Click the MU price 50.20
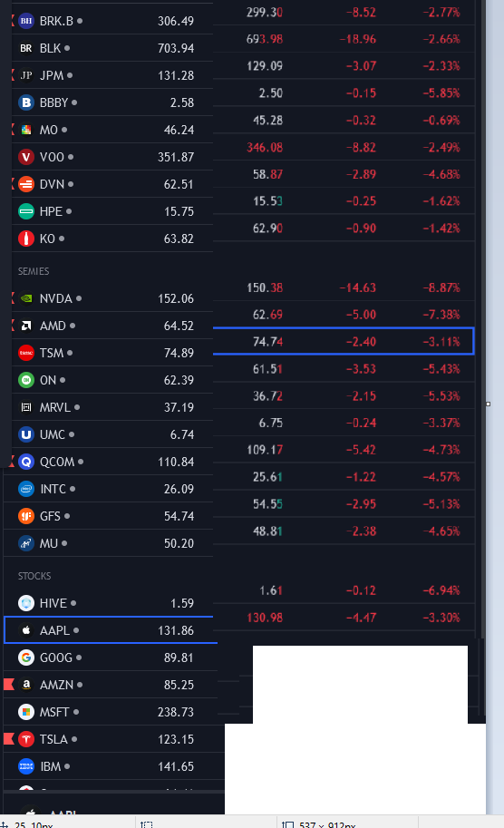 pos(179,543)
